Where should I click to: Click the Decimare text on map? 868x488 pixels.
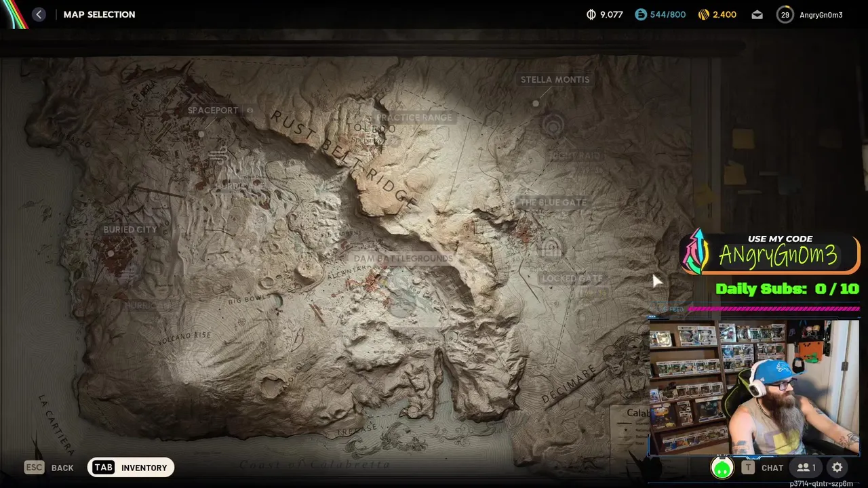tap(568, 385)
